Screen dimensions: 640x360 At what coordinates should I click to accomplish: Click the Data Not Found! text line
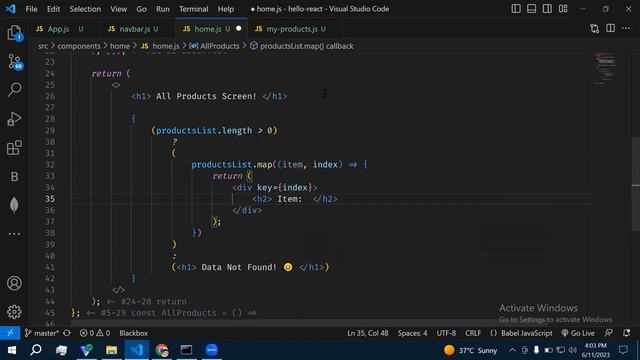tap(250, 267)
